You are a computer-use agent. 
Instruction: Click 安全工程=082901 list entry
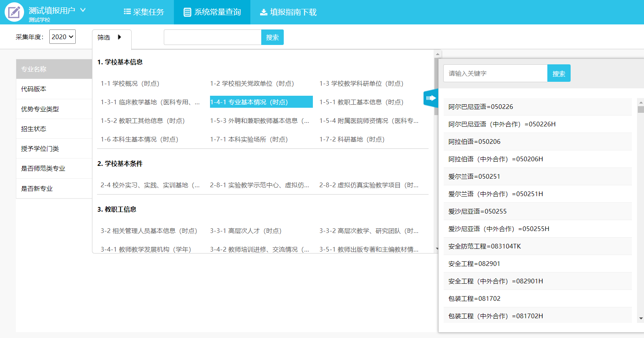[474, 264]
